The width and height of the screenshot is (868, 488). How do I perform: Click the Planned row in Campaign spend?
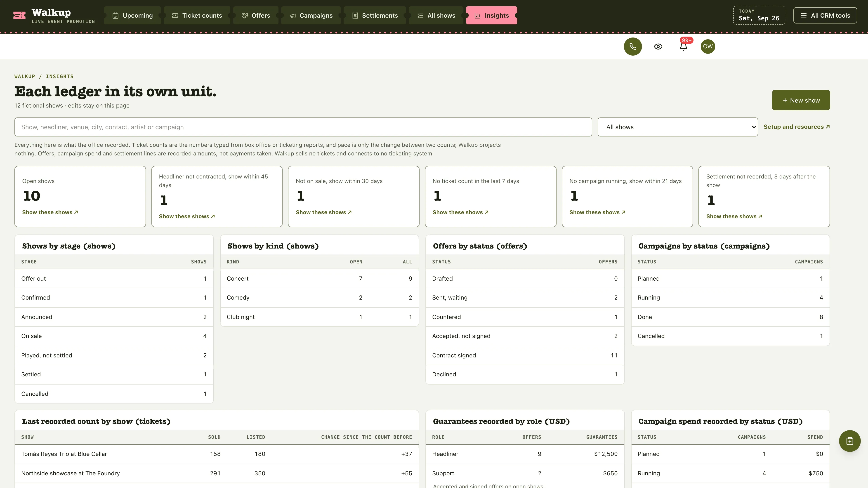click(x=731, y=454)
